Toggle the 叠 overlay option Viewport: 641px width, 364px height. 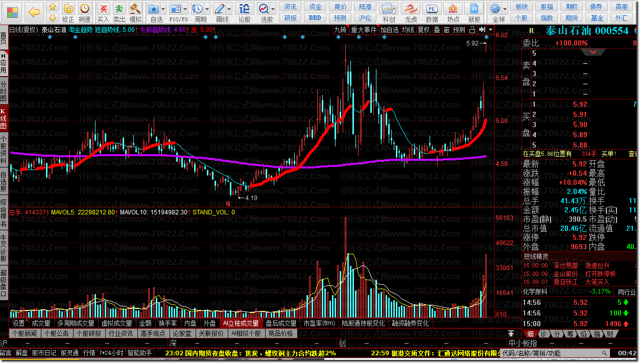pyautogui.click(x=437, y=30)
